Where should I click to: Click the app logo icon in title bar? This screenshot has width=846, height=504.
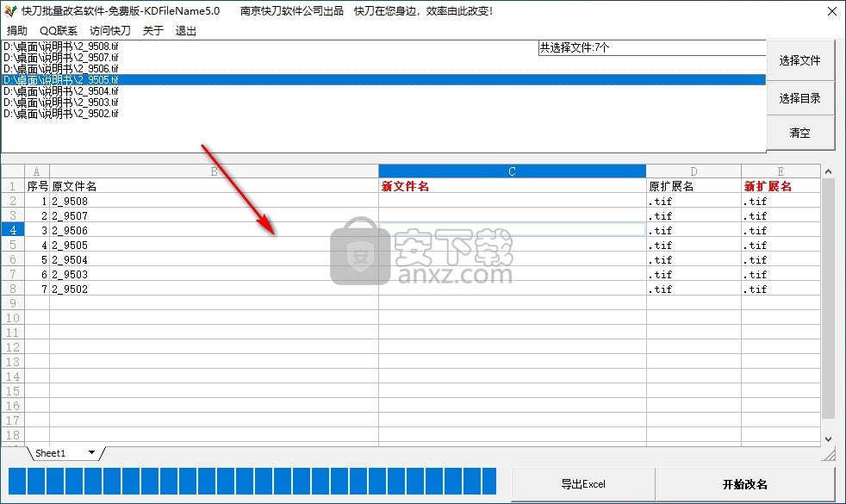click(9, 11)
